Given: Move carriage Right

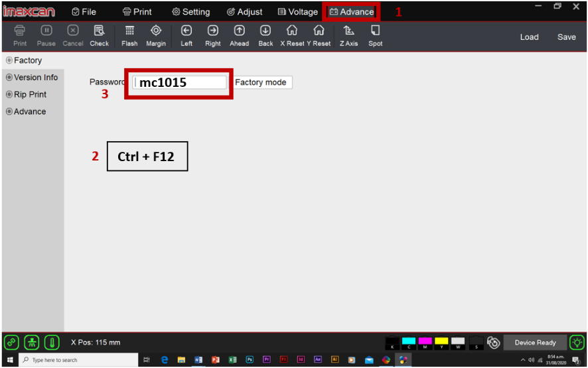Looking at the screenshot, I should [212, 36].
